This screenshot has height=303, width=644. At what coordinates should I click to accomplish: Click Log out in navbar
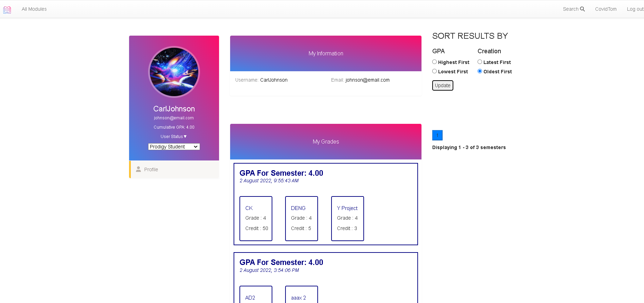(x=635, y=9)
